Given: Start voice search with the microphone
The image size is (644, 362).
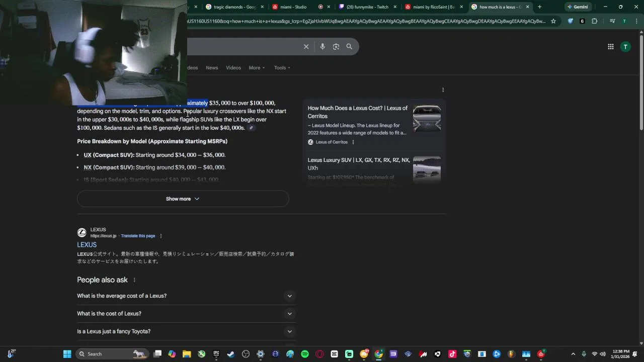Looking at the screenshot, I should coord(323,47).
